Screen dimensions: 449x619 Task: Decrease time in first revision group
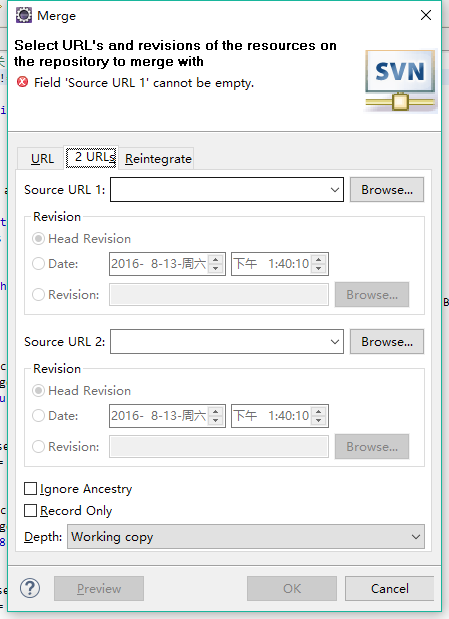click(x=318, y=268)
